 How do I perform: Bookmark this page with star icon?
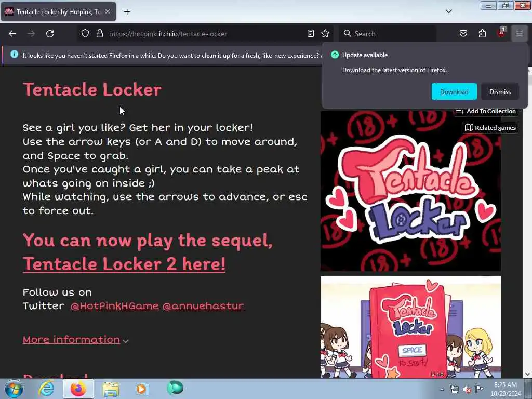(x=325, y=33)
